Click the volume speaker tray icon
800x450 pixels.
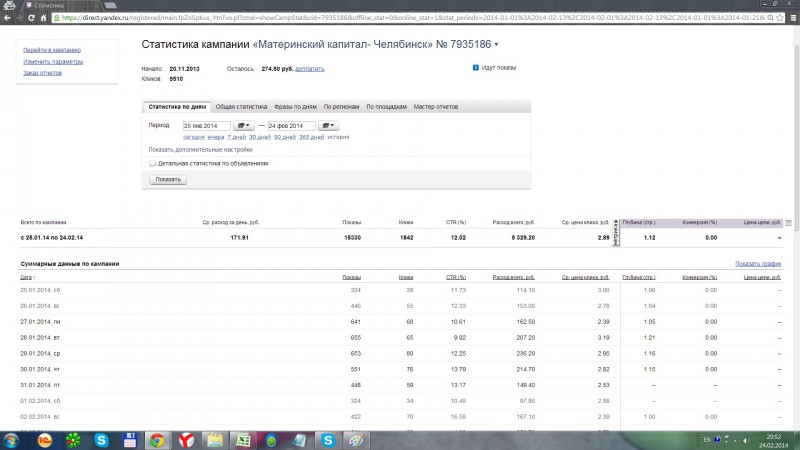[x=745, y=440]
